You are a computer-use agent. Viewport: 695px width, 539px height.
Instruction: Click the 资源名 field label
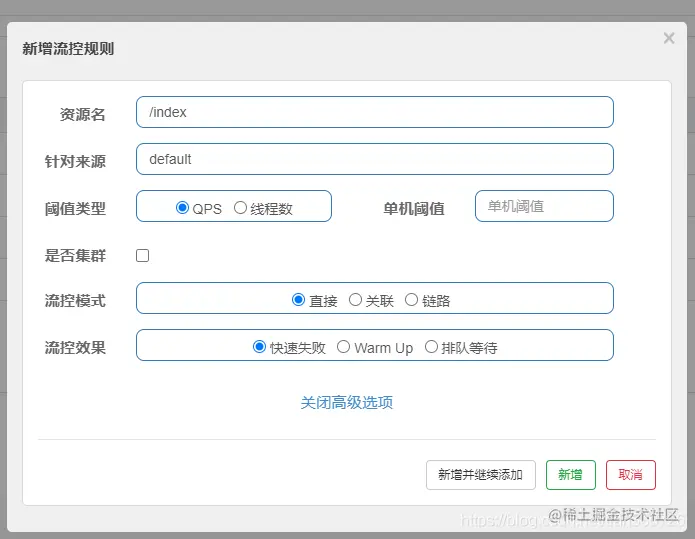coord(82,115)
